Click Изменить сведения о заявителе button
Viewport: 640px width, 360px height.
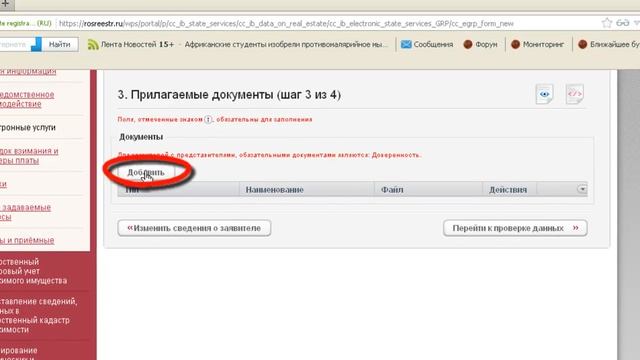tap(194, 228)
